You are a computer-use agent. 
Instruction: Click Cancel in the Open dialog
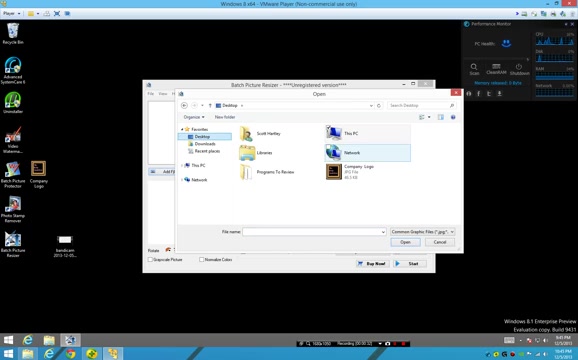point(440,242)
